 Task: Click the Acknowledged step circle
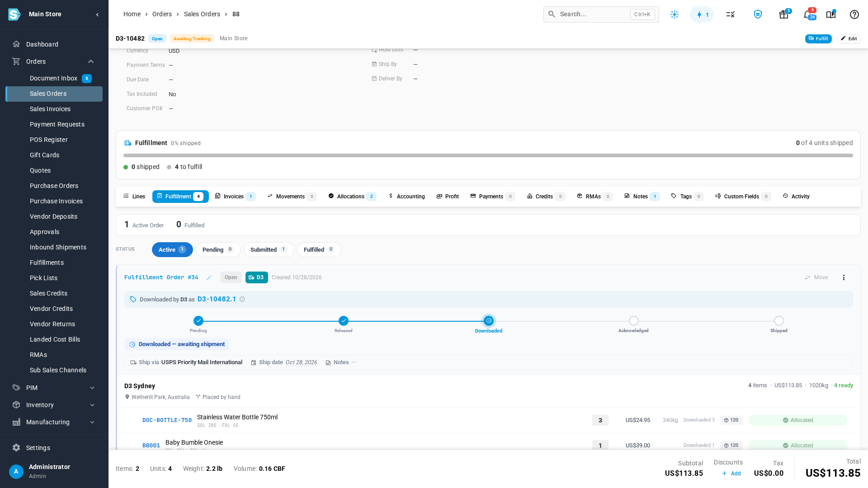(634, 321)
